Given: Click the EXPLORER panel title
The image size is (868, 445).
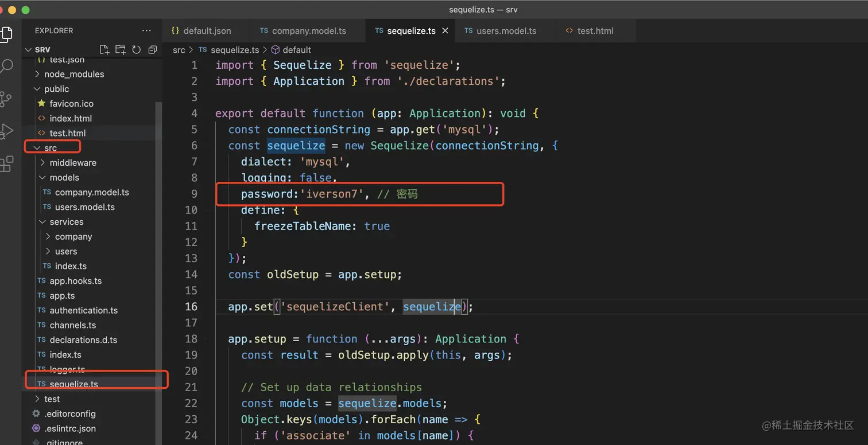Looking at the screenshot, I should [x=54, y=30].
